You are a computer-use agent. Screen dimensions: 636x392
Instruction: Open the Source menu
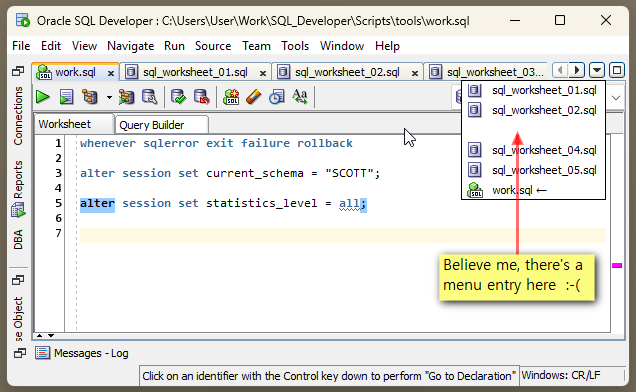213,46
